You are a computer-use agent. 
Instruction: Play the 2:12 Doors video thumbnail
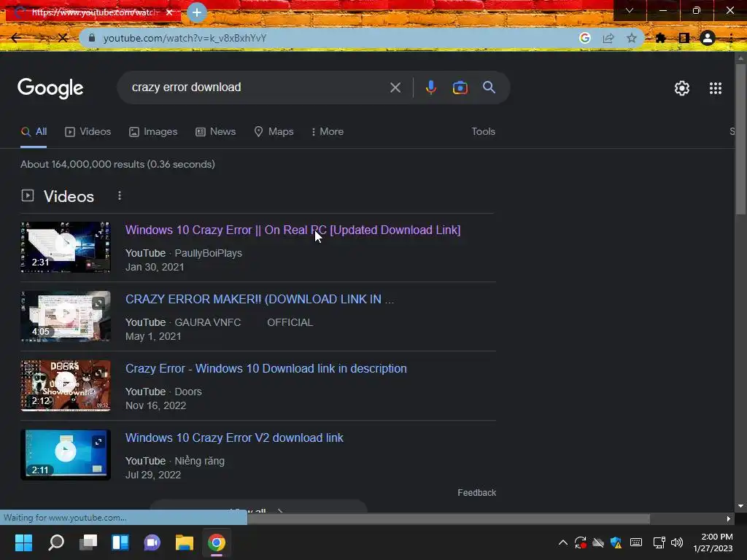tap(66, 386)
